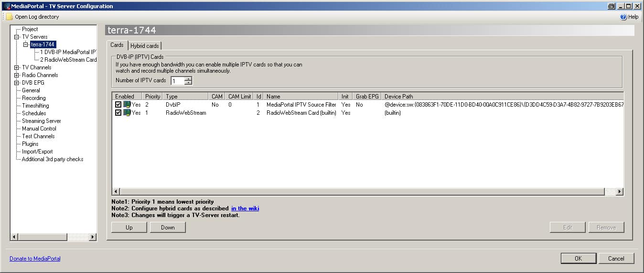Image resolution: width=644 pixels, height=273 pixels.
Task: Click the Help question mark icon
Action: coord(623,17)
